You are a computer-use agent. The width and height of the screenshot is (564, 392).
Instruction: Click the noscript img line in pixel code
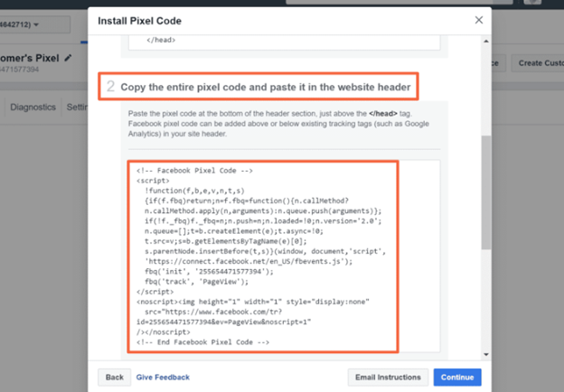point(253,302)
